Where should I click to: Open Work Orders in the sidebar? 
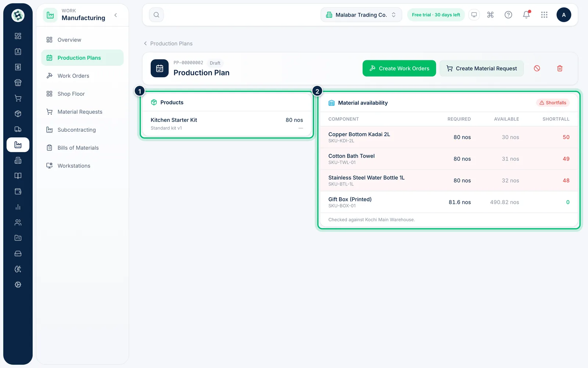pos(82,76)
